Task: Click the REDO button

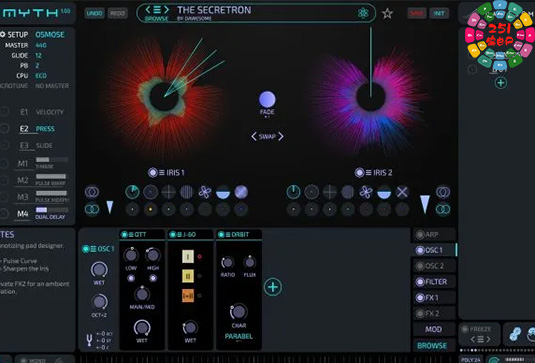Action: point(117,13)
